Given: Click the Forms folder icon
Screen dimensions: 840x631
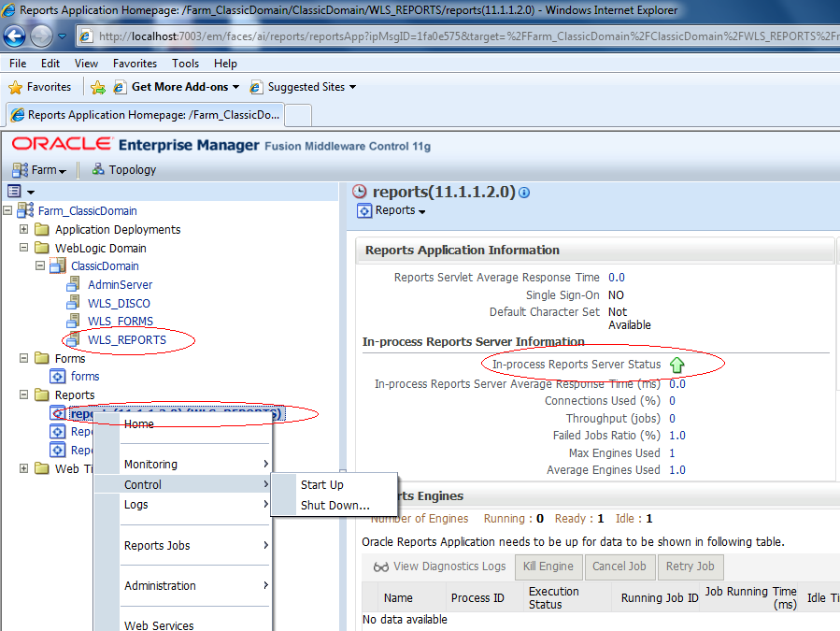Looking at the screenshot, I should 42,358.
